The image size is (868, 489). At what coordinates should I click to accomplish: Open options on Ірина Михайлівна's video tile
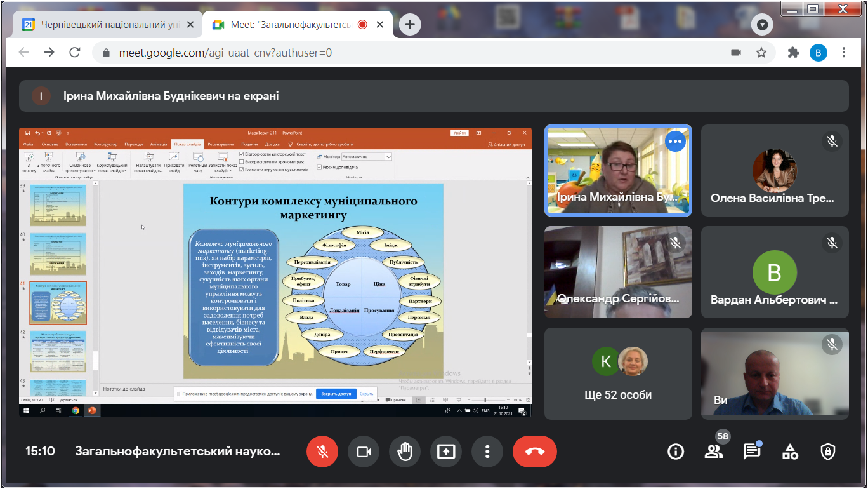pyautogui.click(x=675, y=141)
